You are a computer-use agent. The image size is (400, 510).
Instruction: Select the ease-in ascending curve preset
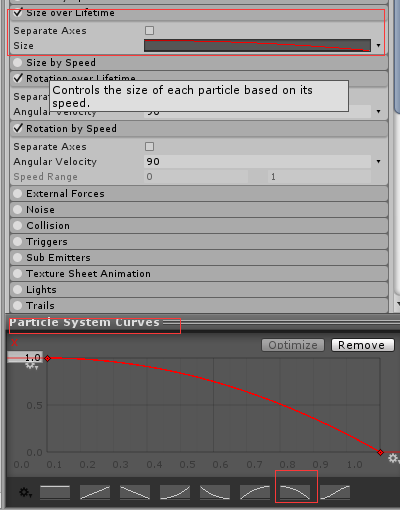(175, 492)
